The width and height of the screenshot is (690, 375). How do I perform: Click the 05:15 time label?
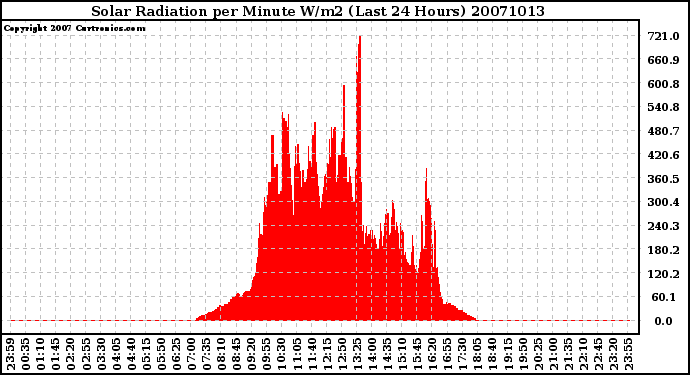(x=146, y=354)
